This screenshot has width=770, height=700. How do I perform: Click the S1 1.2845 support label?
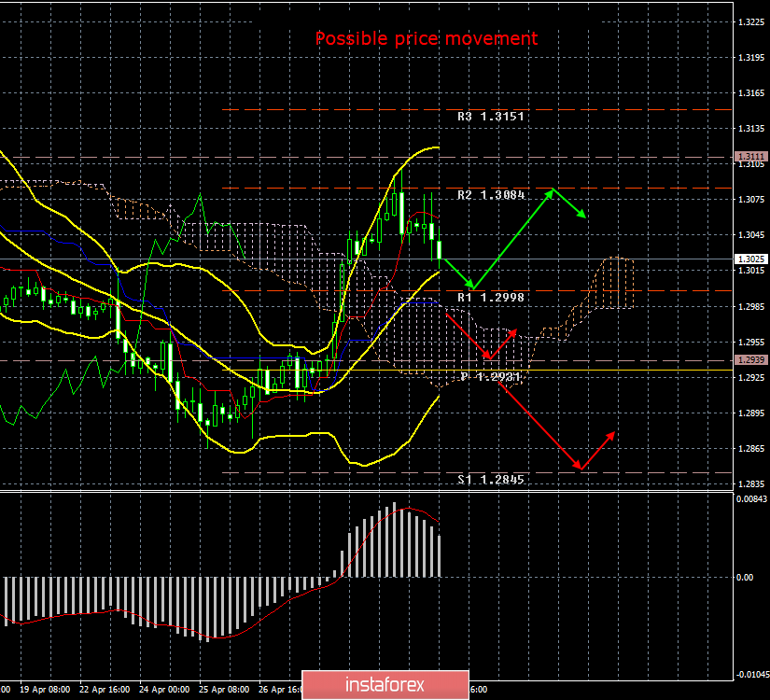click(491, 480)
